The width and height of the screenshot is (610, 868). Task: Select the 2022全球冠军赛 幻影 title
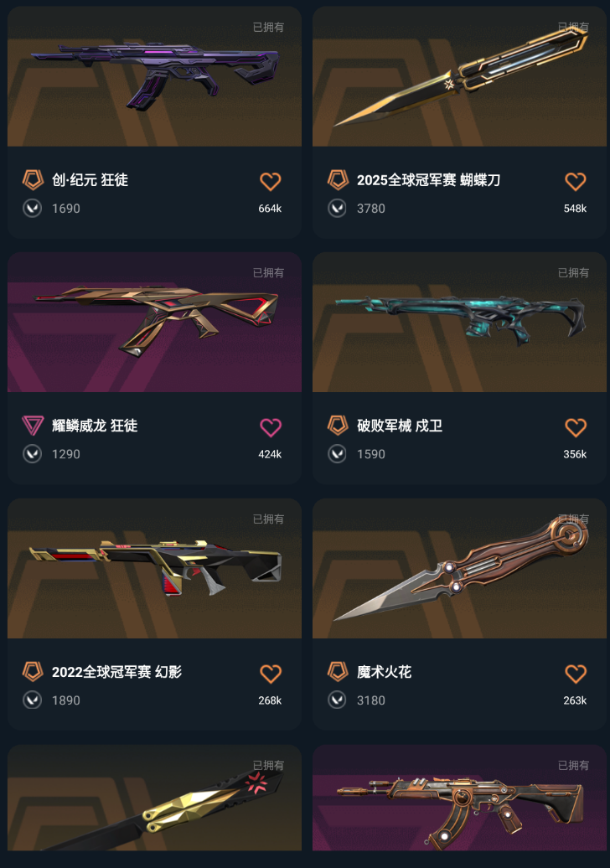coord(116,672)
